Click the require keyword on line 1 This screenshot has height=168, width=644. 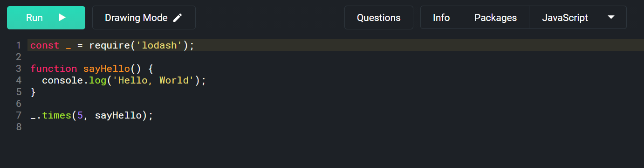coord(110,45)
